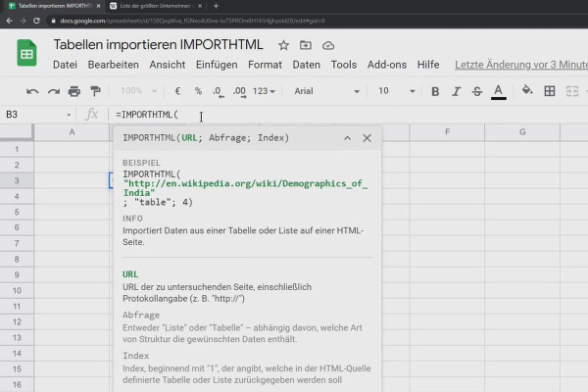Open a new browser tab
The image size is (588, 392).
click(x=216, y=6)
